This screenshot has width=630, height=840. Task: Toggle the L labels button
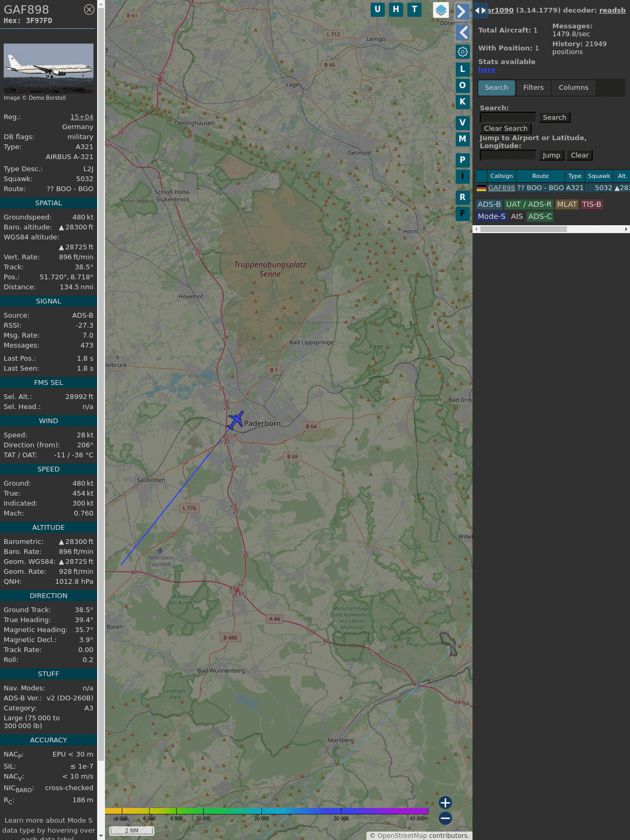tap(463, 69)
